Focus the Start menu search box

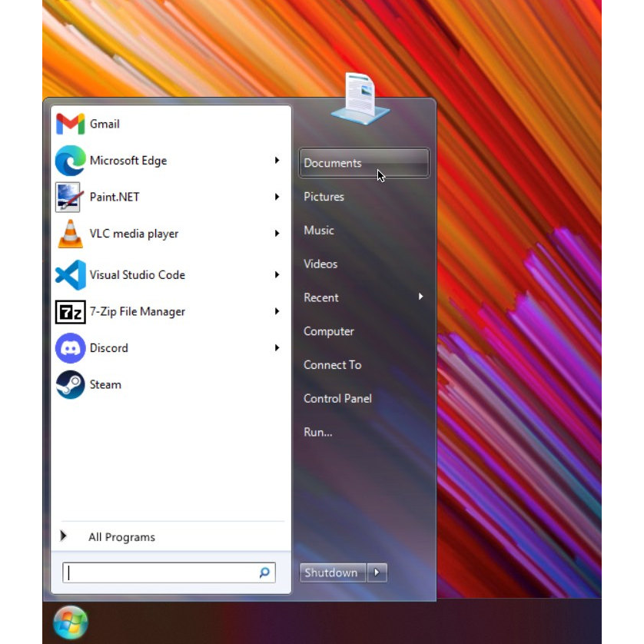[169, 573]
